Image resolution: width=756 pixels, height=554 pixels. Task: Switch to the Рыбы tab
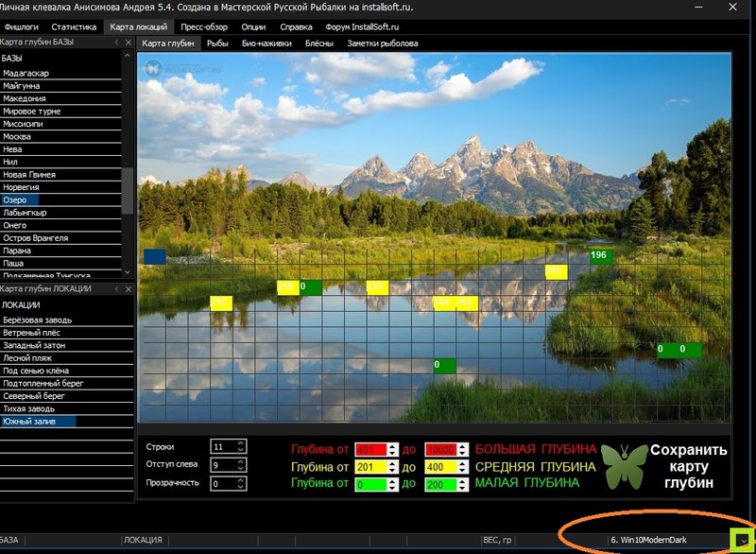[217, 43]
